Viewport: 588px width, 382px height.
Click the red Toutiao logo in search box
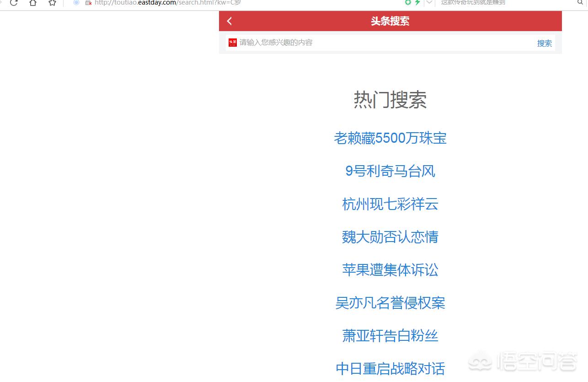point(233,43)
